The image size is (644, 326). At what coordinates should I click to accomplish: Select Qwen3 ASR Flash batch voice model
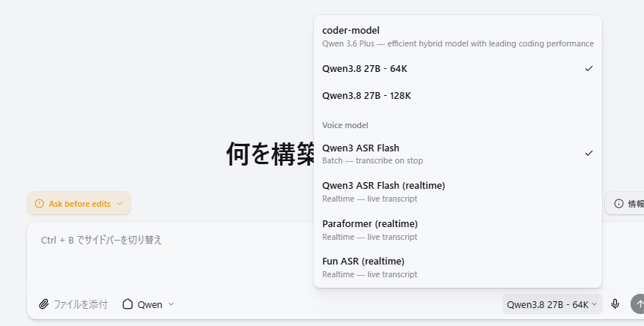[x=458, y=154]
